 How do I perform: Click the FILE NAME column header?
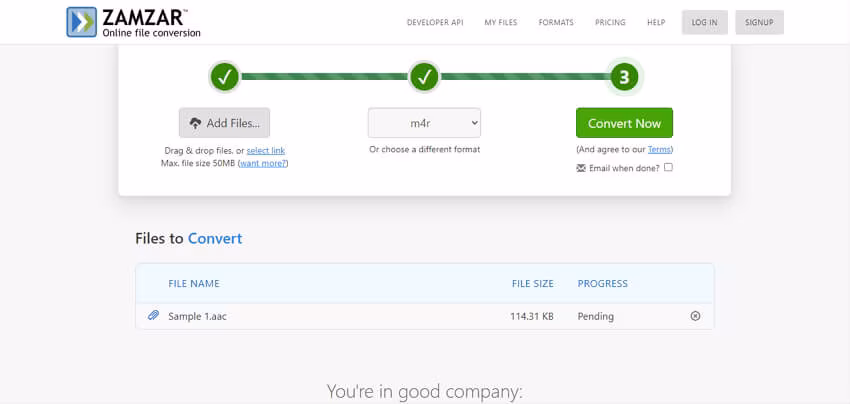point(194,284)
